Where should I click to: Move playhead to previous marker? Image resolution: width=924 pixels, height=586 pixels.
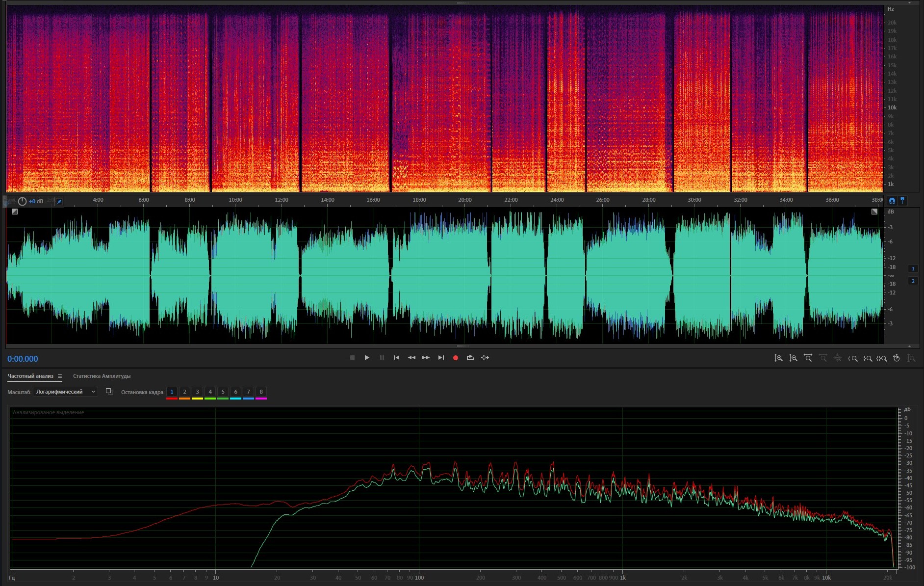(396, 358)
